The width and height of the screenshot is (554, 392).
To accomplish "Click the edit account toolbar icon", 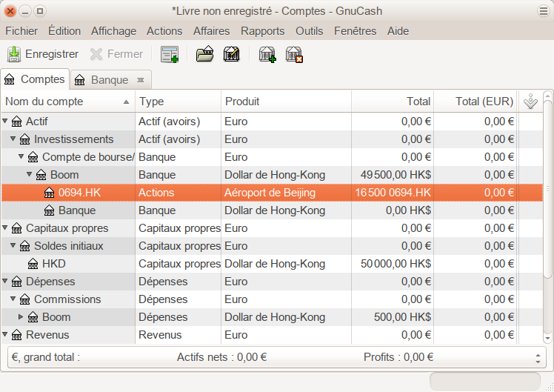I will point(231,54).
